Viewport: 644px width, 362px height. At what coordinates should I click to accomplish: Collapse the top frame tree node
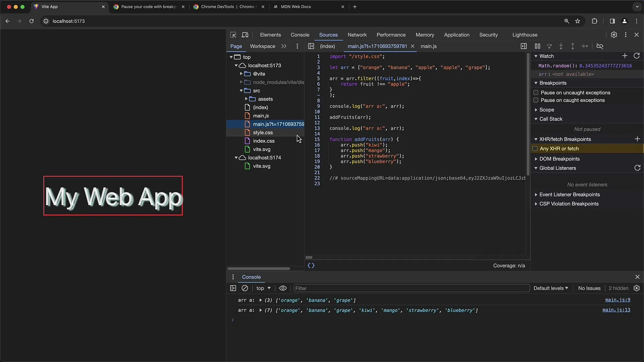pos(231,57)
